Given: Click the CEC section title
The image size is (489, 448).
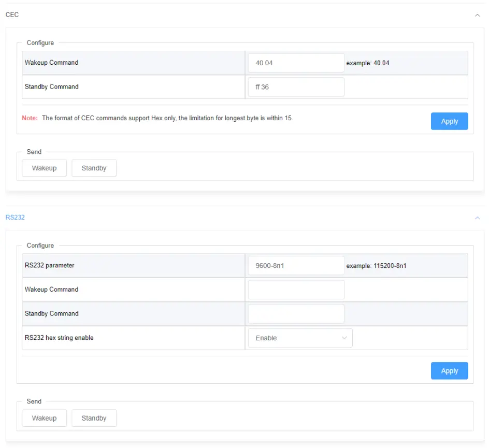Looking at the screenshot, I should 12,15.
